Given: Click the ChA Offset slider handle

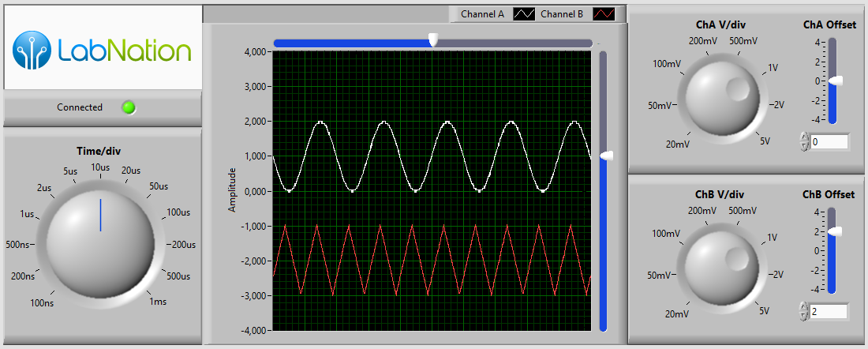Looking at the screenshot, I should (x=834, y=81).
